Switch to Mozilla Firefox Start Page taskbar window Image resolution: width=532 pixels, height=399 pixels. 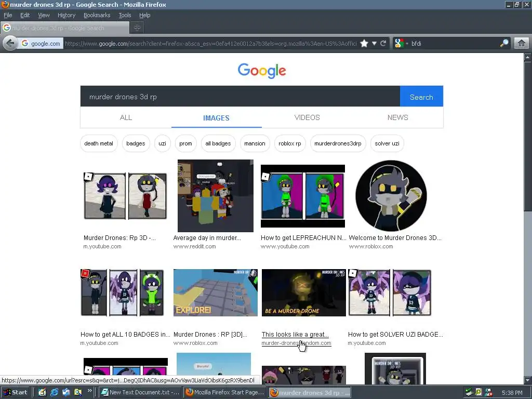coord(224,392)
